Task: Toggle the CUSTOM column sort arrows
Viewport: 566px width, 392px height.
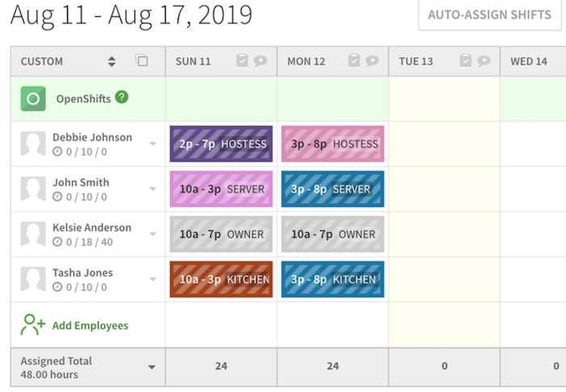Action: [112, 61]
